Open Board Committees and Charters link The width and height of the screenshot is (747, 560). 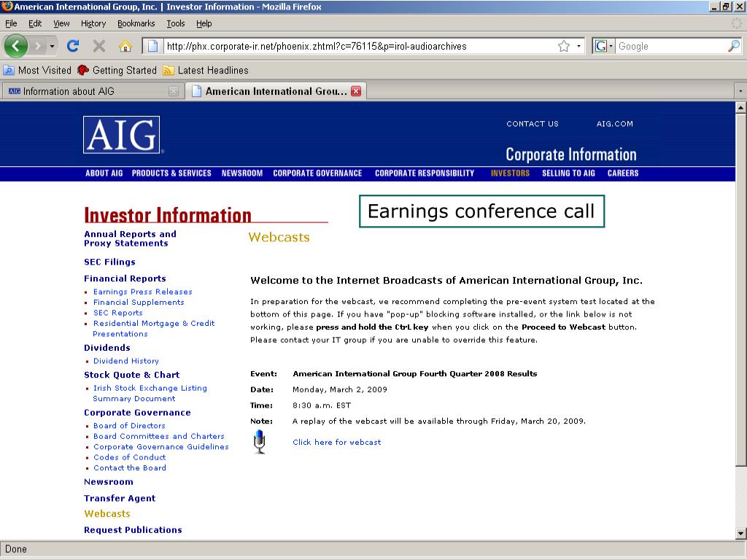pyautogui.click(x=158, y=436)
